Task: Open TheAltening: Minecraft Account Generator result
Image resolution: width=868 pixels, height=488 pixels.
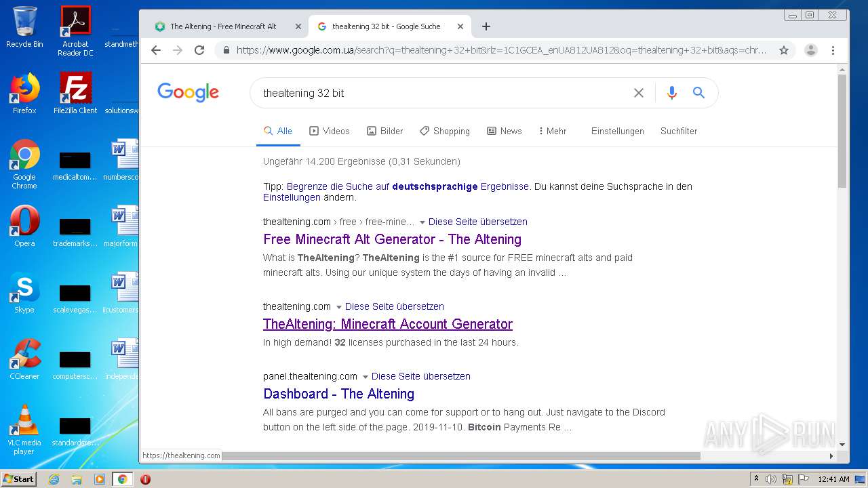Action: point(388,324)
